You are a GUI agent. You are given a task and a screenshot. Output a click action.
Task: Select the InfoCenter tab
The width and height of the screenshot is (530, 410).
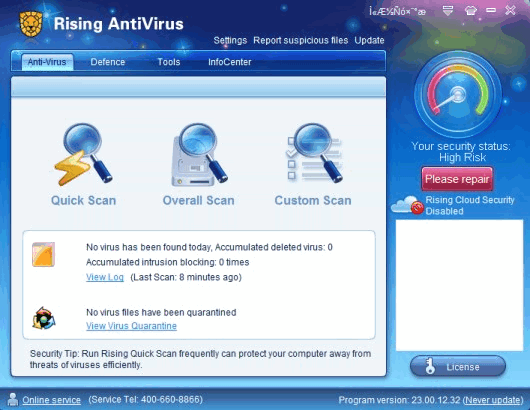[230, 62]
